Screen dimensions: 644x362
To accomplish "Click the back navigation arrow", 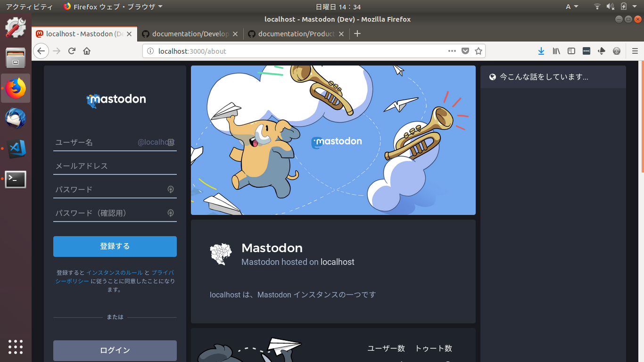I will [41, 51].
